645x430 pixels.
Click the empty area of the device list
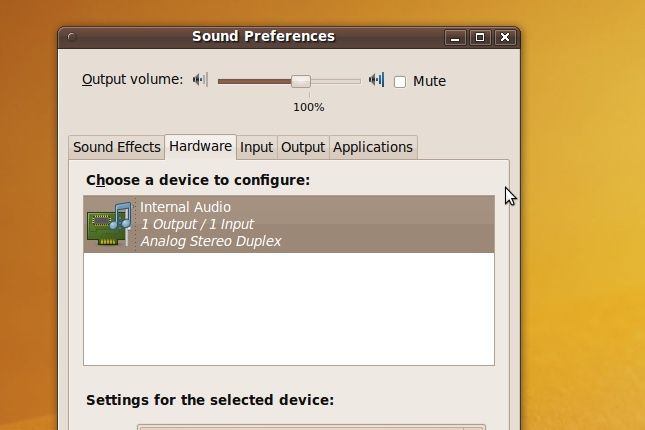coord(289,309)
